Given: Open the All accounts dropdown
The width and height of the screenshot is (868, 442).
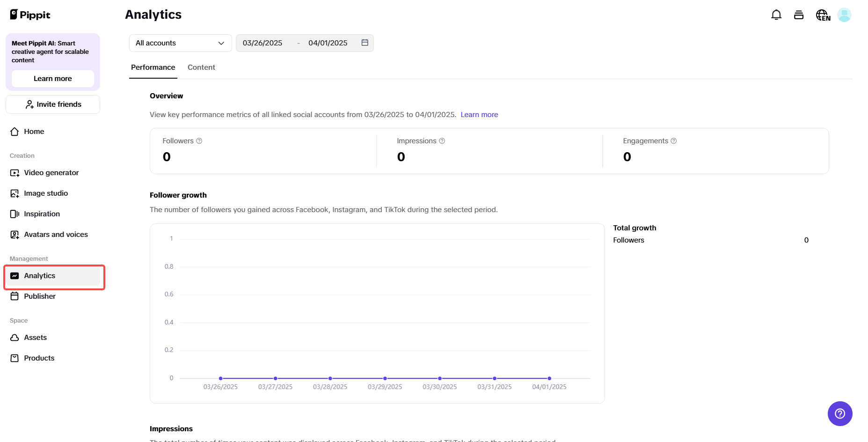Looking at the screenshot, I should pos(180,43).
